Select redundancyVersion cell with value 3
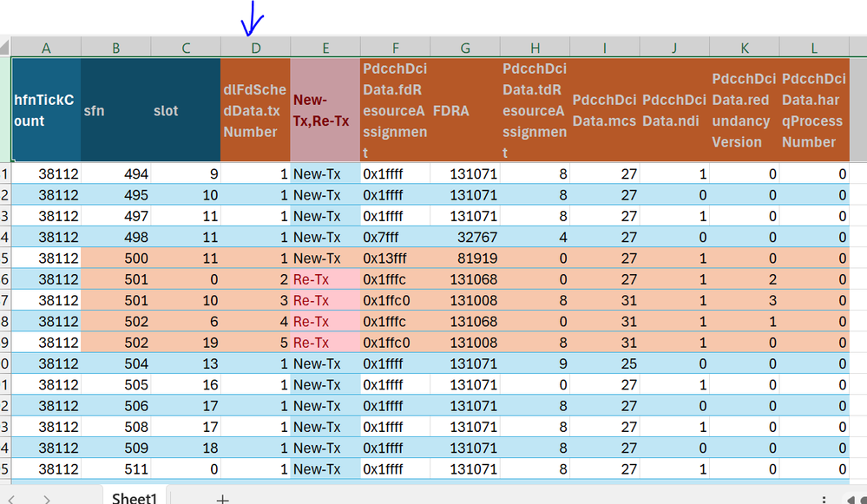 745,301
